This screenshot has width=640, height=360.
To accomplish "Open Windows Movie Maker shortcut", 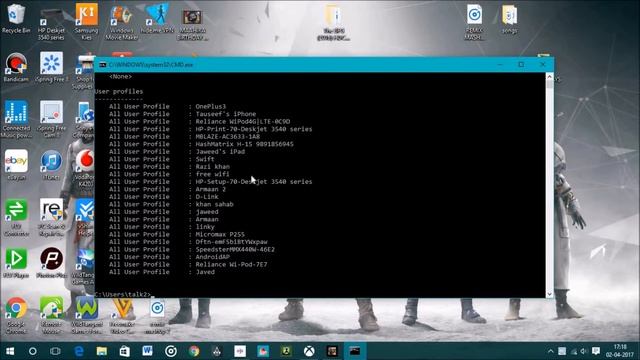I will click(121, 22).
